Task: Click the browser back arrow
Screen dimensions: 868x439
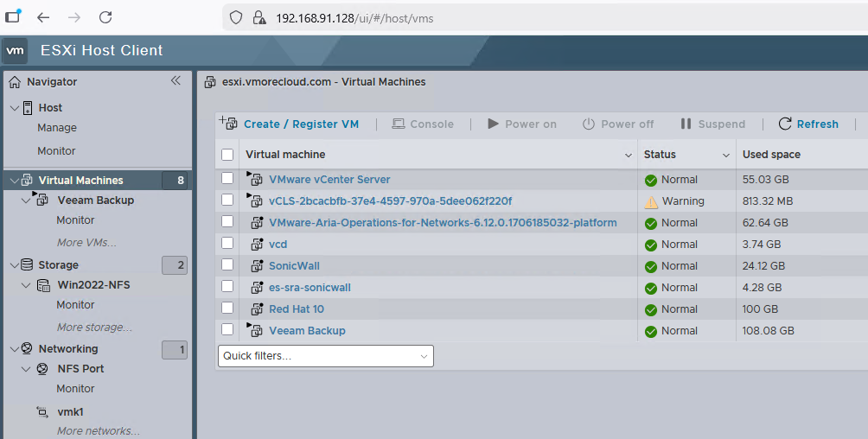Action: pos(43,17)
